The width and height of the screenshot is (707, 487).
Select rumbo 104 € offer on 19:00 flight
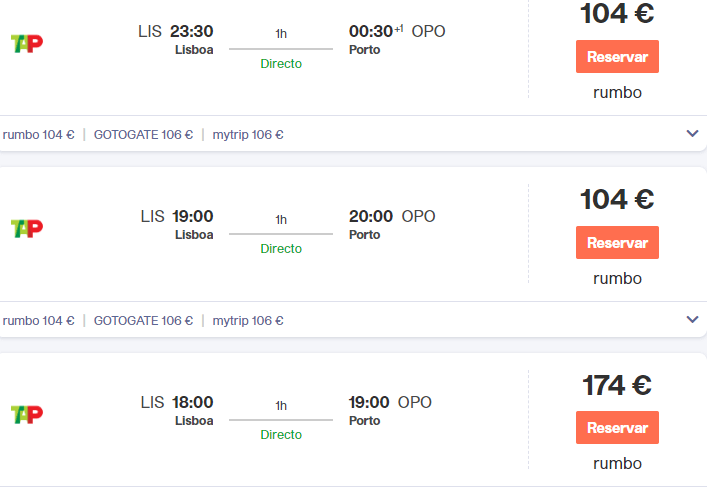39,321
